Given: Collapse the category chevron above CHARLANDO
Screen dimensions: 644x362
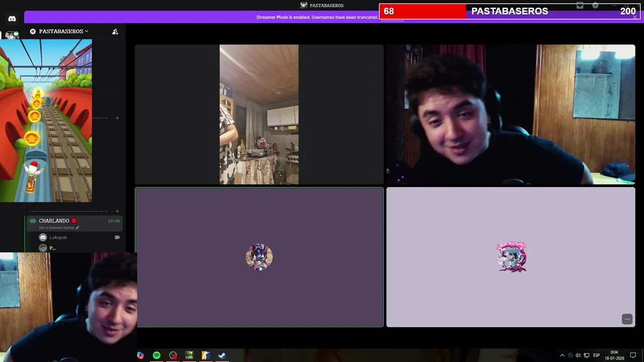Looking at the screenshot, I should (106, 211).
